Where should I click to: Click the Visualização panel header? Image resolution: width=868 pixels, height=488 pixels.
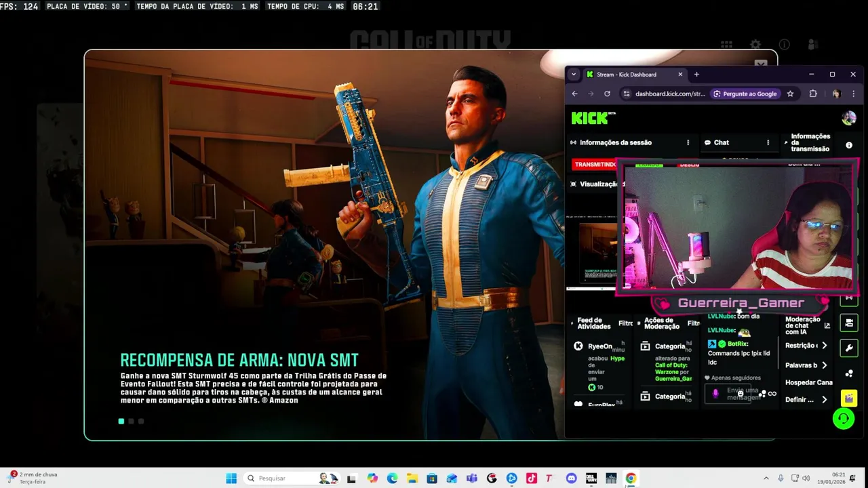(x=597, y=184)
